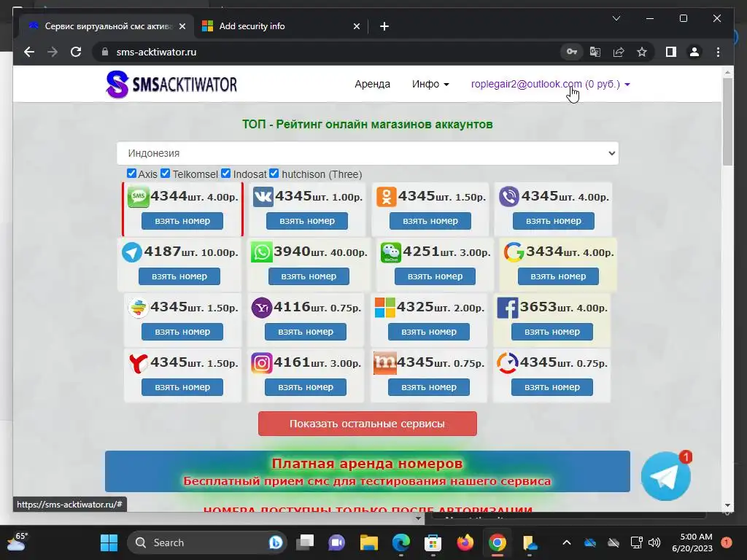Open the saved passwords key icon
The image size is (747, 560).
click(572, 52)
